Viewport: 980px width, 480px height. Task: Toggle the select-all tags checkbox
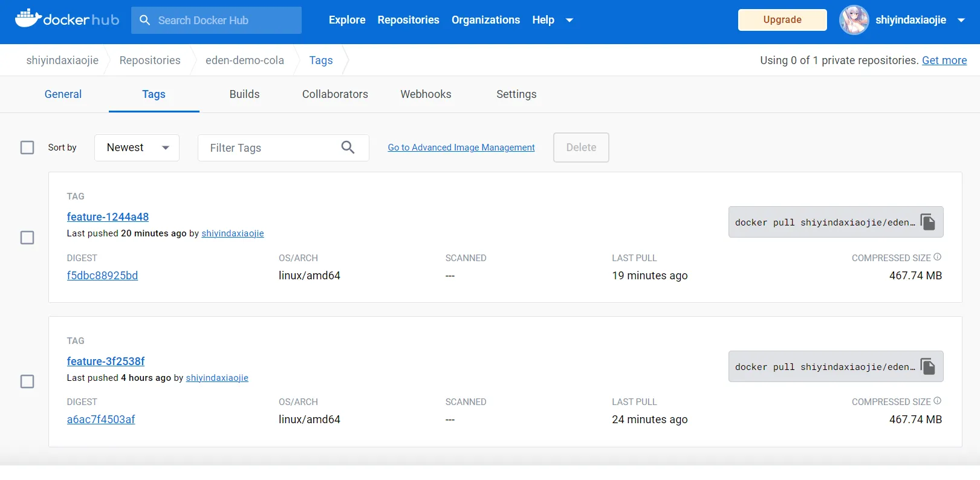click(x=27, y=148)
